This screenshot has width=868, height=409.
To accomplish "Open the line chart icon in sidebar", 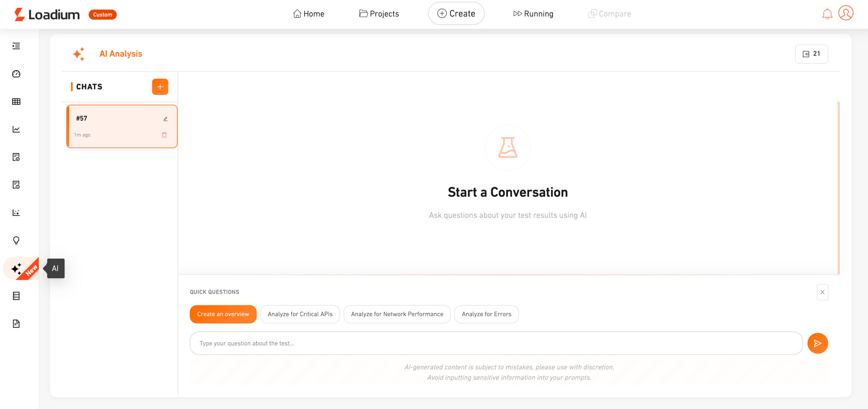I will (16, 129).
